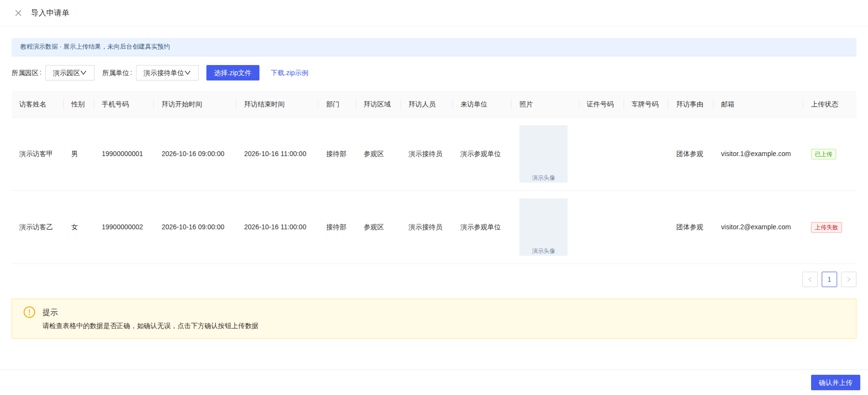This screenshot has height=395, width=868.
Task: Click the 确认并上传 button
Action: 836,382
